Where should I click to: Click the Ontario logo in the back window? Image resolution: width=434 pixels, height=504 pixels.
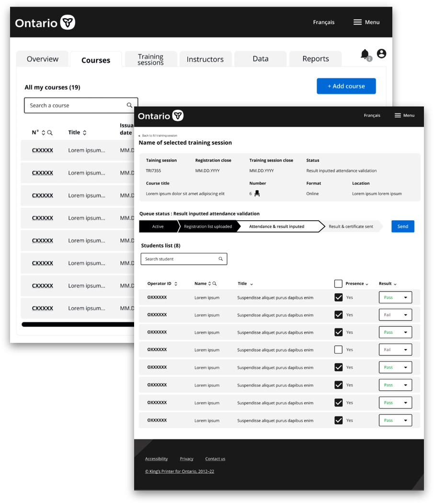click(x=45, y=23)
